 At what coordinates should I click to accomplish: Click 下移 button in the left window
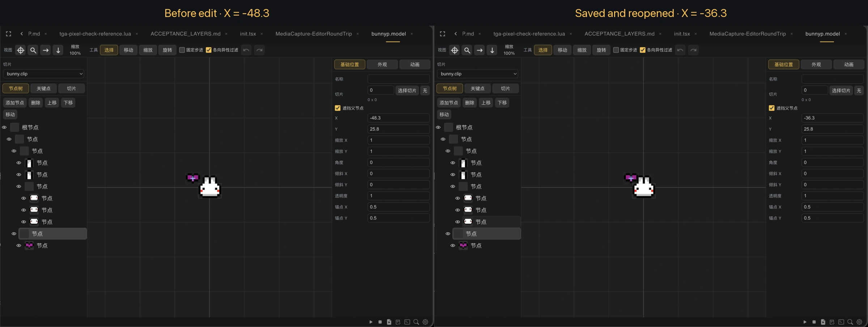coord(68,103)
